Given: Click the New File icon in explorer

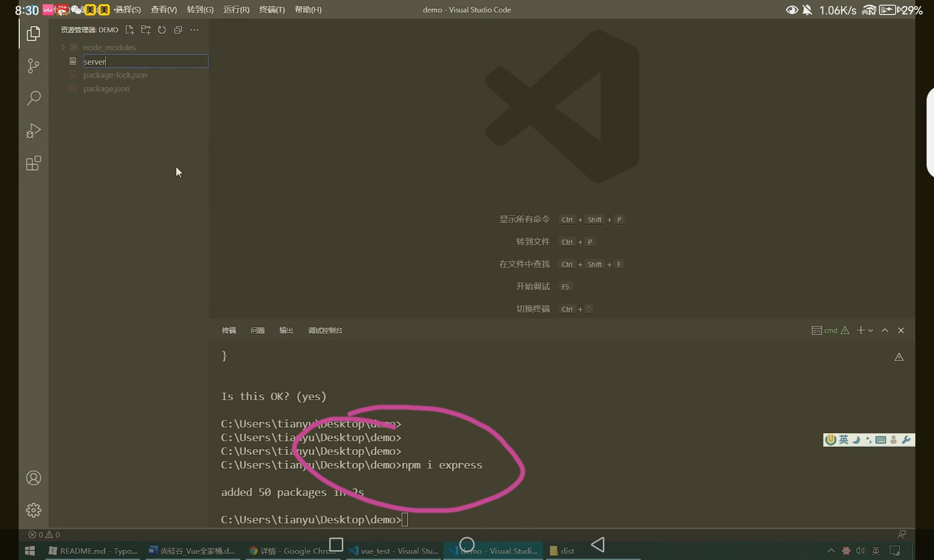Looking at the screenshot, I should point(129,30).
